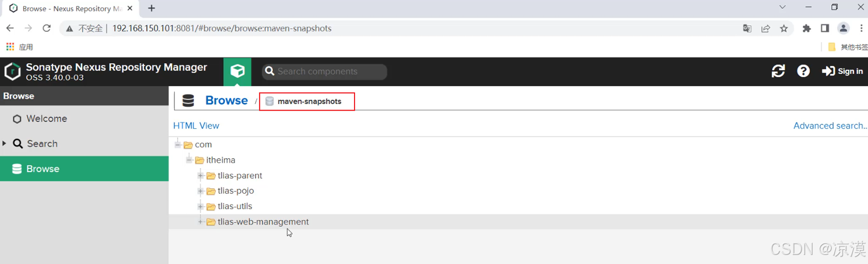This screenshot has width=868, height=264.
Task: Click the tlias-parent folder icon
Action: click(211, 176)
